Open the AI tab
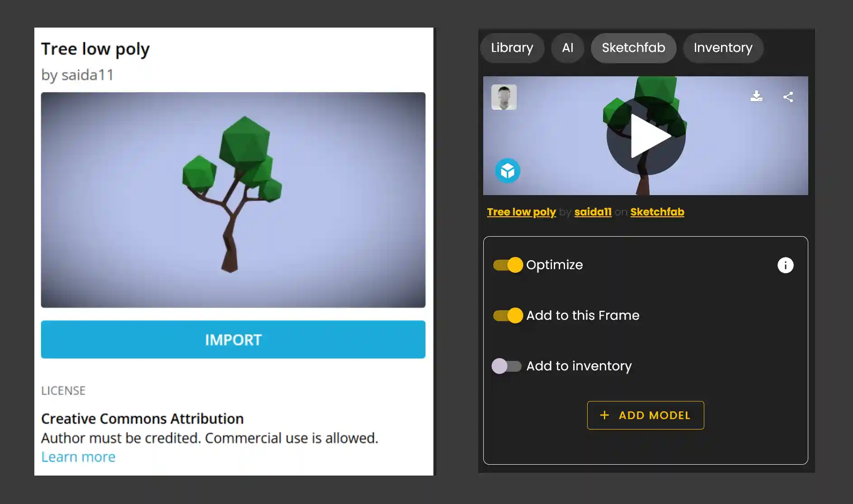 coord(567,48)
